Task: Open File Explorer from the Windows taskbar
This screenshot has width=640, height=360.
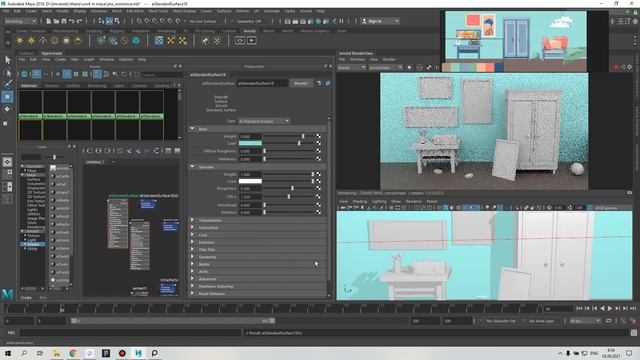Action: tap(57, 353)
